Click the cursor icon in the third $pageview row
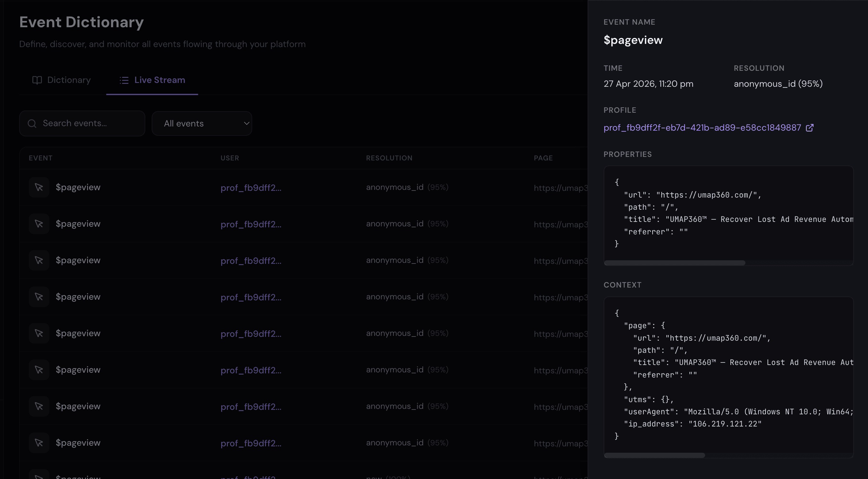The height and width of the screenshot is (479, 868). 39,260
